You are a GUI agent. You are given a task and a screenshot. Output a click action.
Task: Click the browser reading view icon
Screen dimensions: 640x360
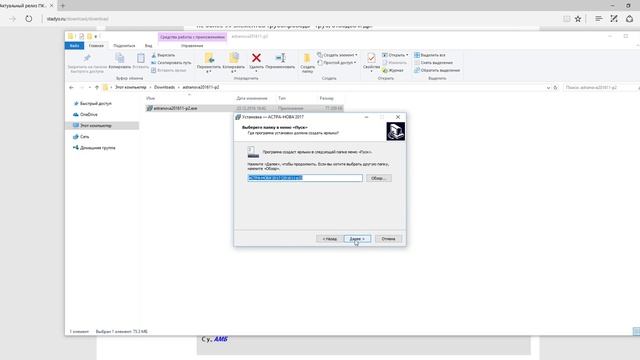click(x=567, y=19)
